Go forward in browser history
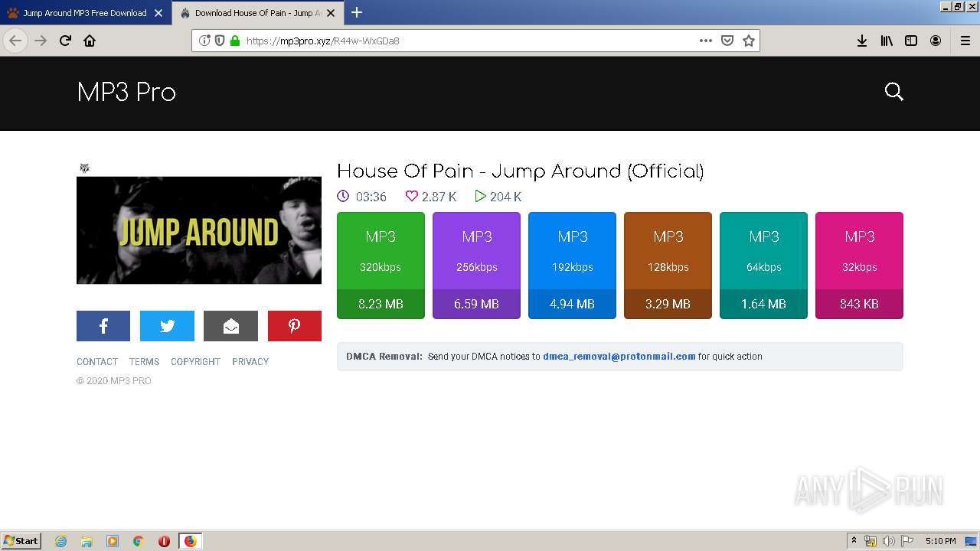The height and width of the screenshot is (551, 980). point(41,41)
